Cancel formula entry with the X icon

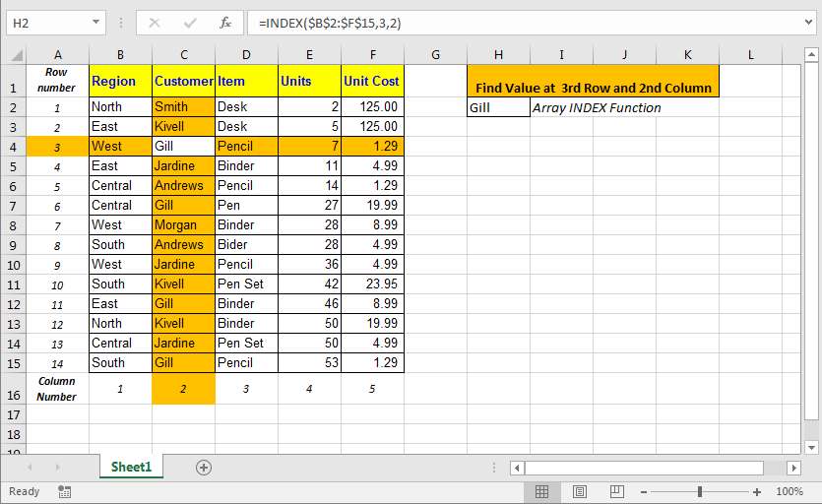[x=155, y=23]
